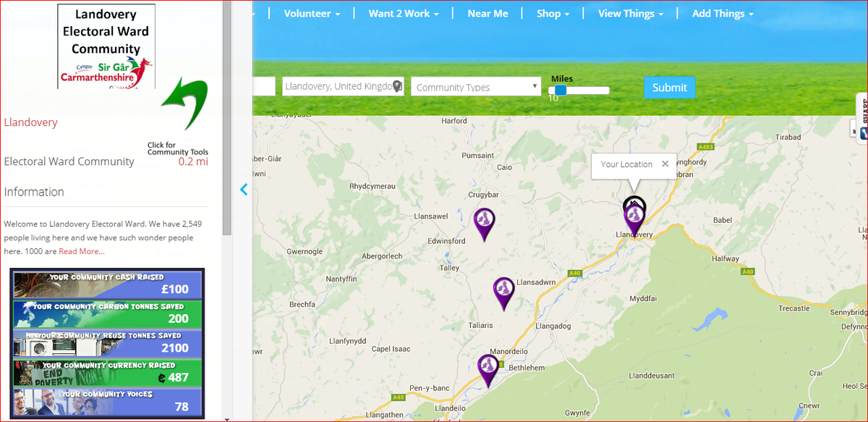868x422 pixels.
Task: Go to the Near Me page
Action: (488, 13)
